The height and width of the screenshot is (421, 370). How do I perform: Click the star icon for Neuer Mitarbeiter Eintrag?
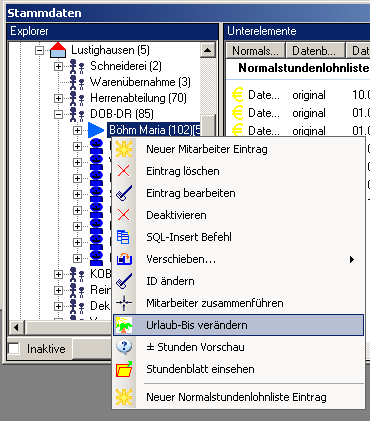point(124,149)
